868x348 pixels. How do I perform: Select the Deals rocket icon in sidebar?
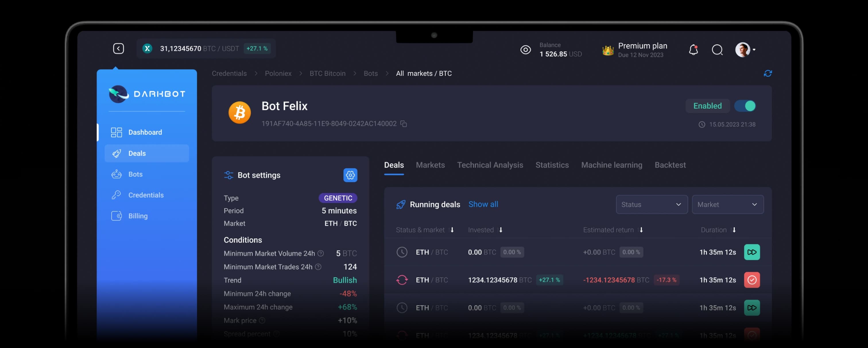point(116,153)
